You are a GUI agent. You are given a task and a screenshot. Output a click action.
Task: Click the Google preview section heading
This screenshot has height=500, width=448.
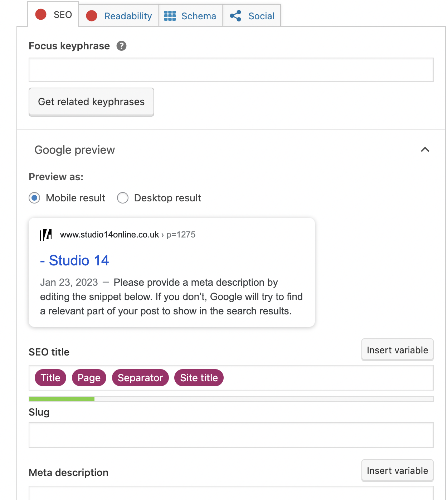(75, 150)
